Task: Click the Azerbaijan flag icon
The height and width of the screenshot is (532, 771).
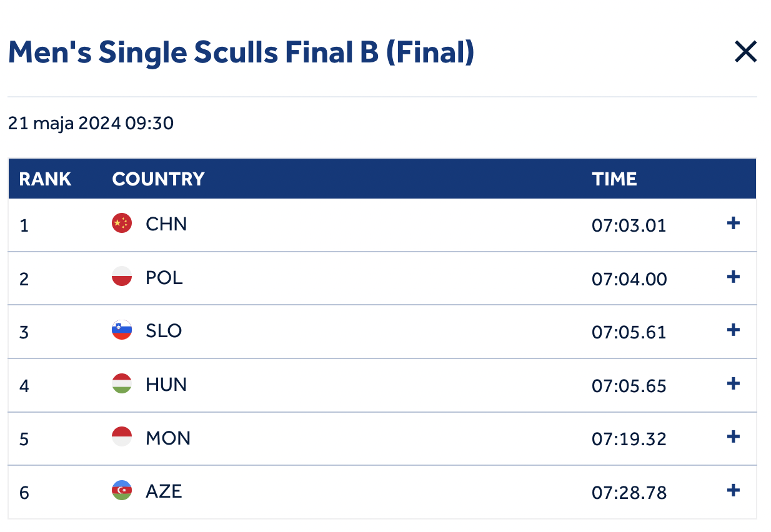Action: tap(122, 491)
